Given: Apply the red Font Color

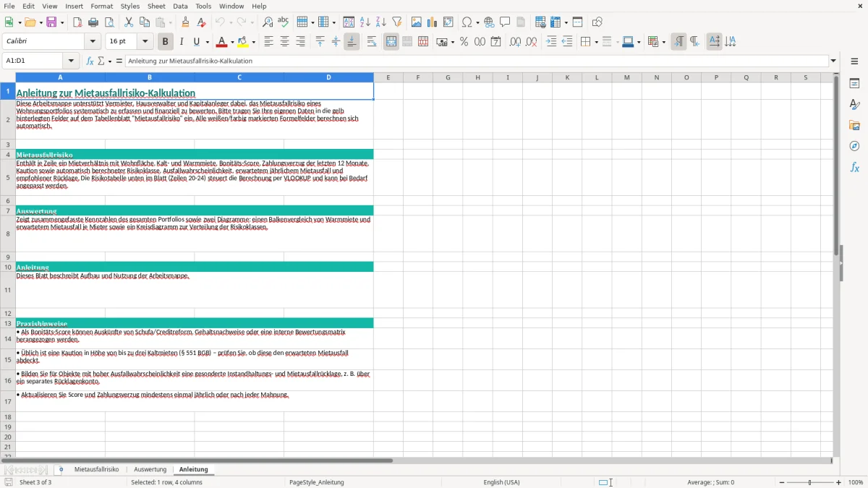Looking at the screenshot, I should pyautogui.click(x=221, y=42).
